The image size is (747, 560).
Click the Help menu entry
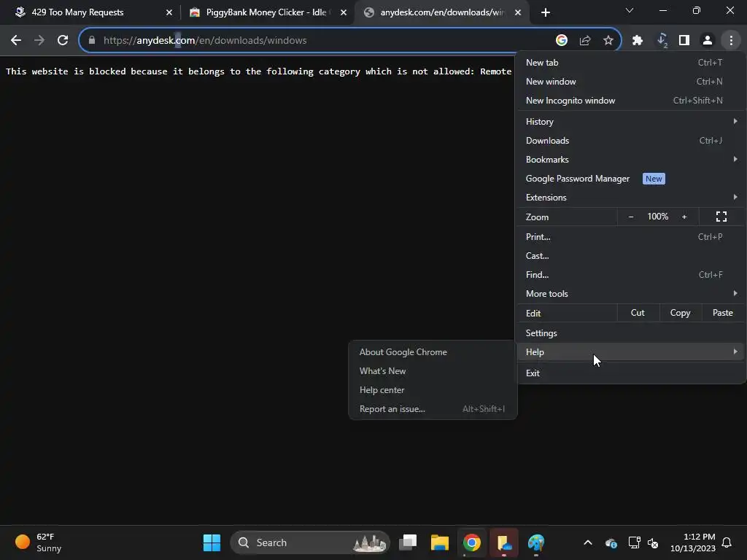click(x=631, y=352)
